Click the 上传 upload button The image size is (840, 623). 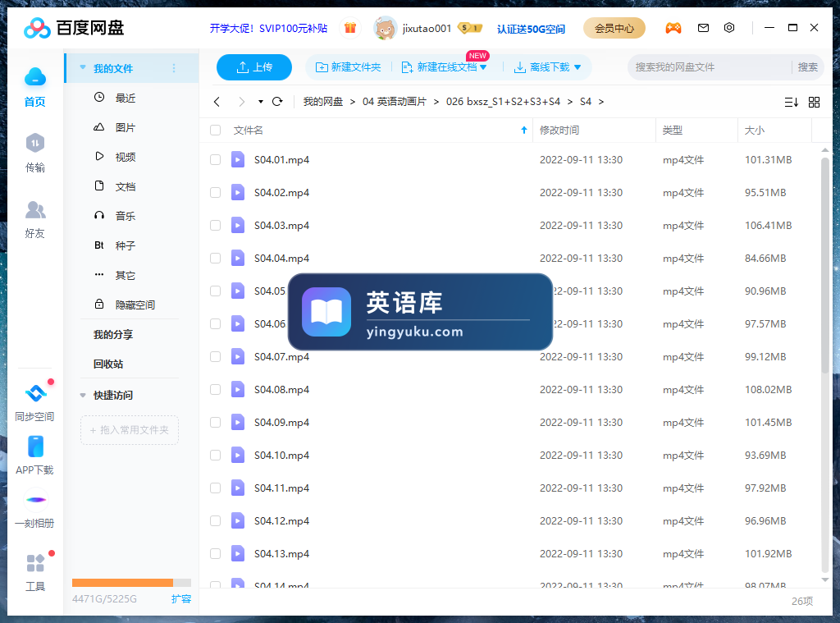tap(254, 67)
